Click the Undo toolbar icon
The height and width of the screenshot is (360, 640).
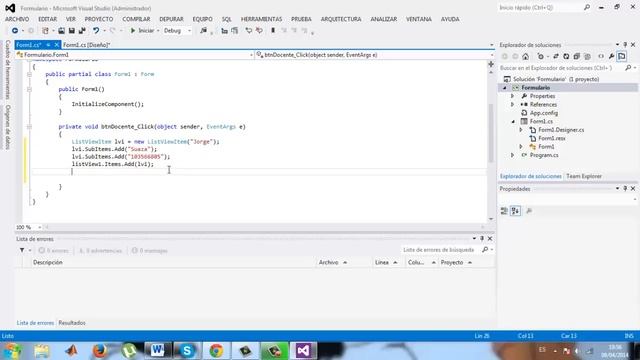96,31
